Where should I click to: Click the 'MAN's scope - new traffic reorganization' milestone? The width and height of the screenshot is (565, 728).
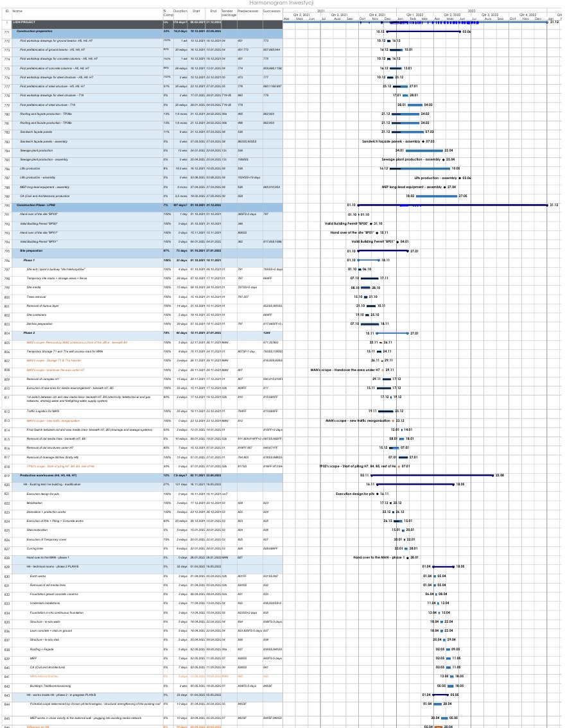[393, 420]
